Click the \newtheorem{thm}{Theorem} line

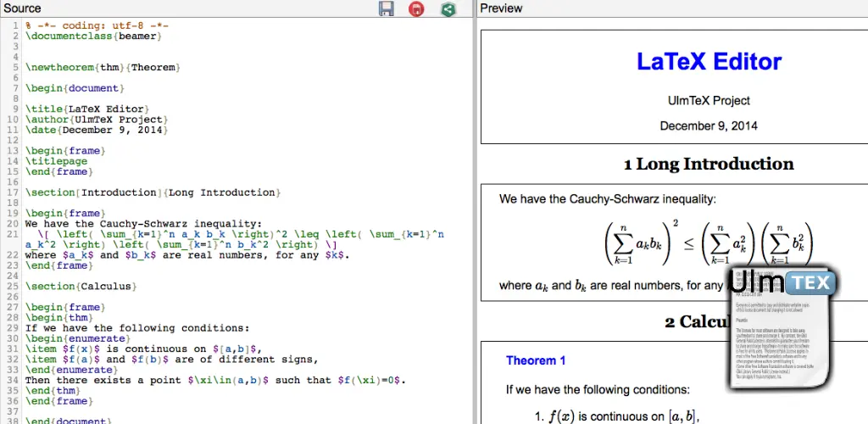pyautogui.click(x=103, y=68)
